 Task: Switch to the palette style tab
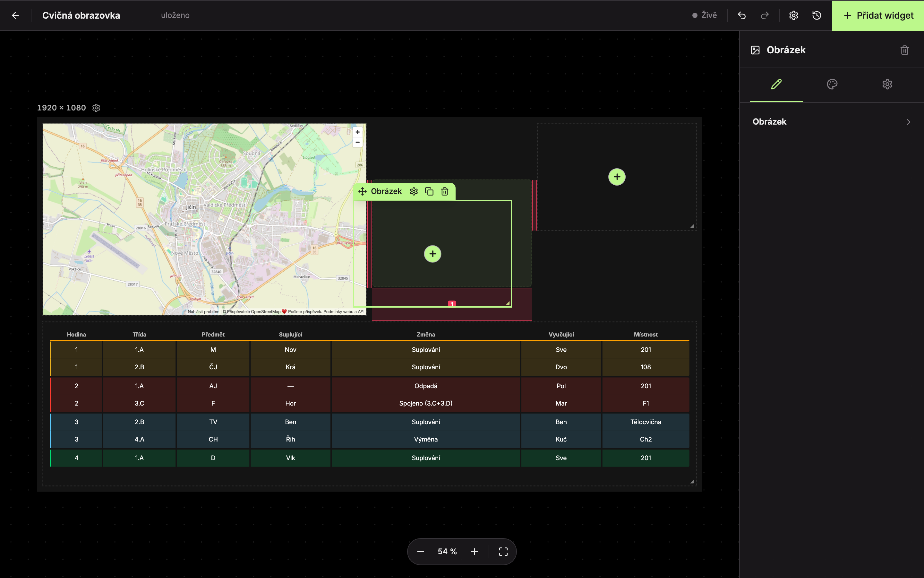(x=832, y=84)
